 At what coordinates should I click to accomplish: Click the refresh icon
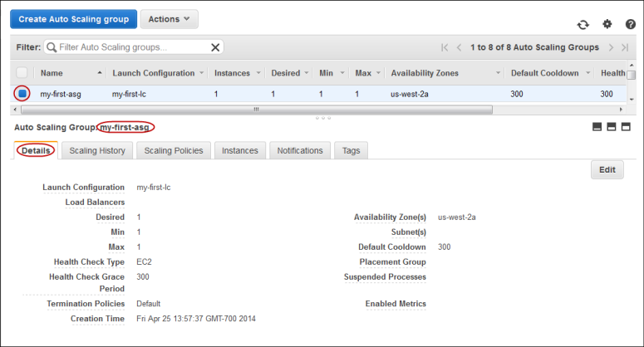point(583,25)
